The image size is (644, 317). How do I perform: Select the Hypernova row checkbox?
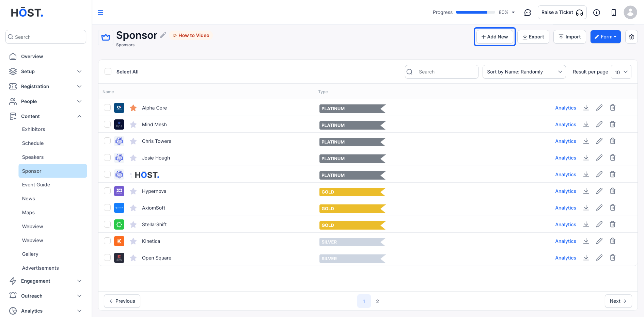pyautogui.click(x=107, y=191)
